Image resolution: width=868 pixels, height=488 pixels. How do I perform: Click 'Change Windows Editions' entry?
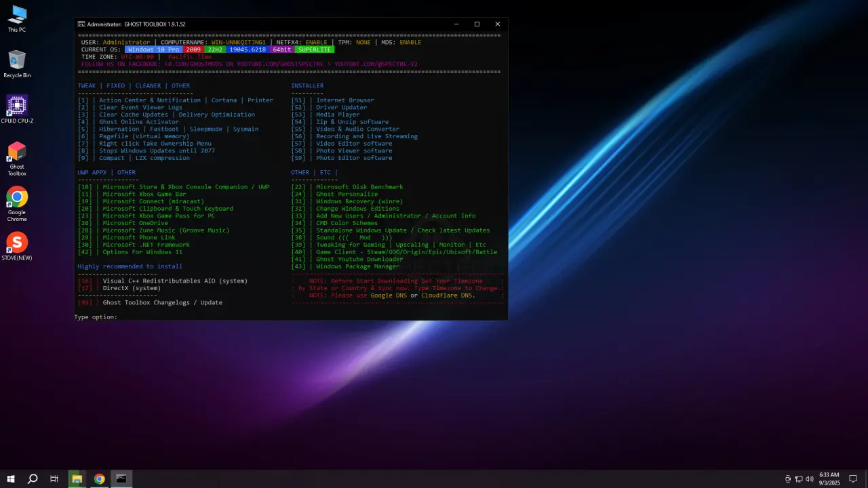pyautogui.click(x=345, y=209)
